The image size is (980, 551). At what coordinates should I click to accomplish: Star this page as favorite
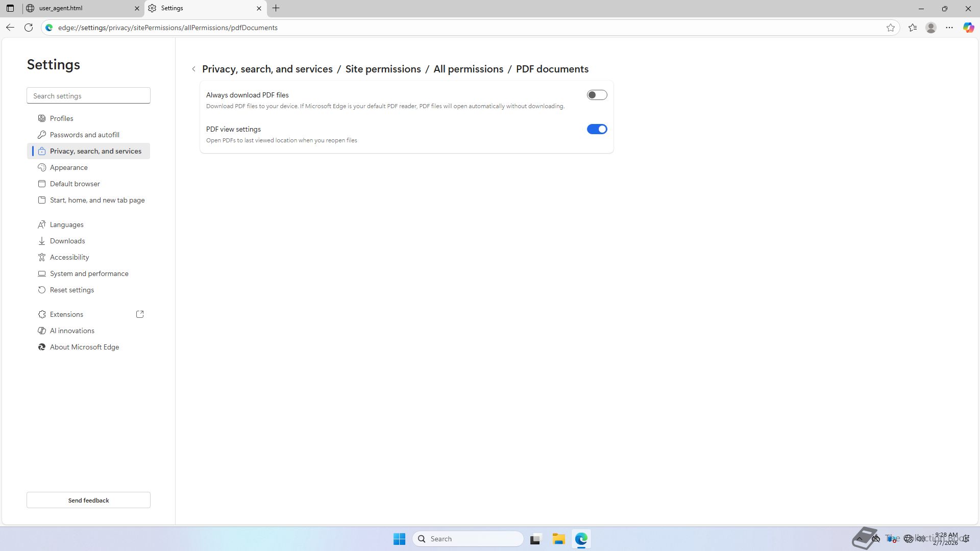[891, 28]
